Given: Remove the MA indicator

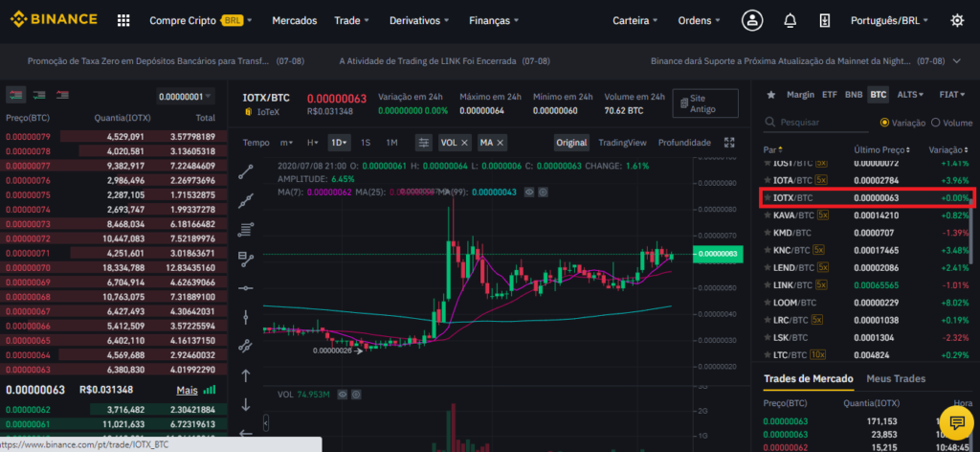Looking at the screenshot, I should tap(501, 143).
